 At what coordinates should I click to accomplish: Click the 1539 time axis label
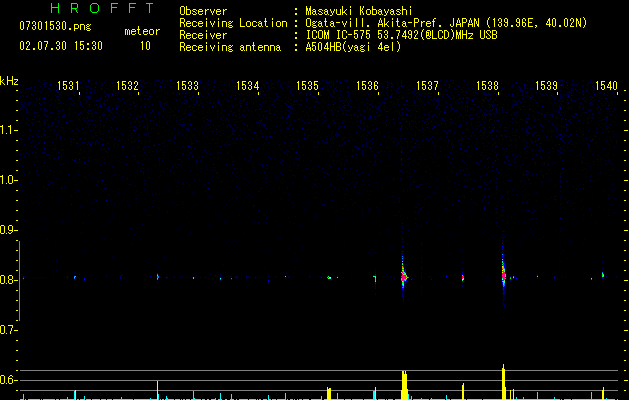[x=547, y=85]
